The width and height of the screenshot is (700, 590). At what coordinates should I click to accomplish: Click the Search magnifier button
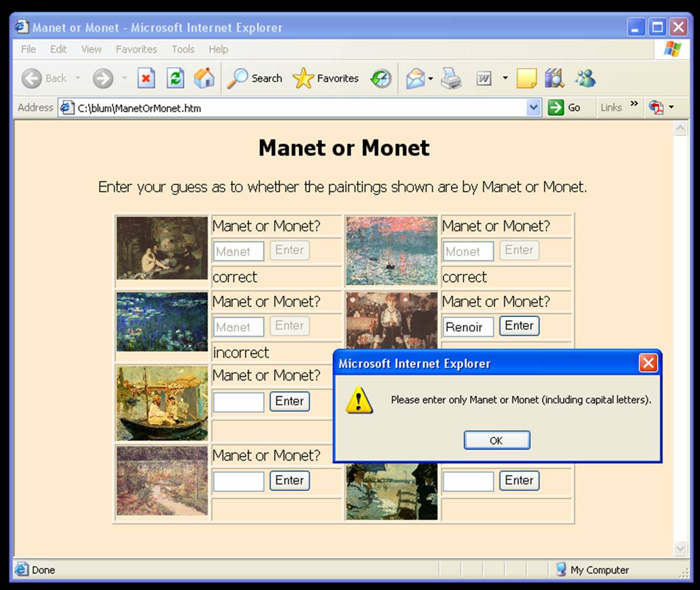[254, 78]
